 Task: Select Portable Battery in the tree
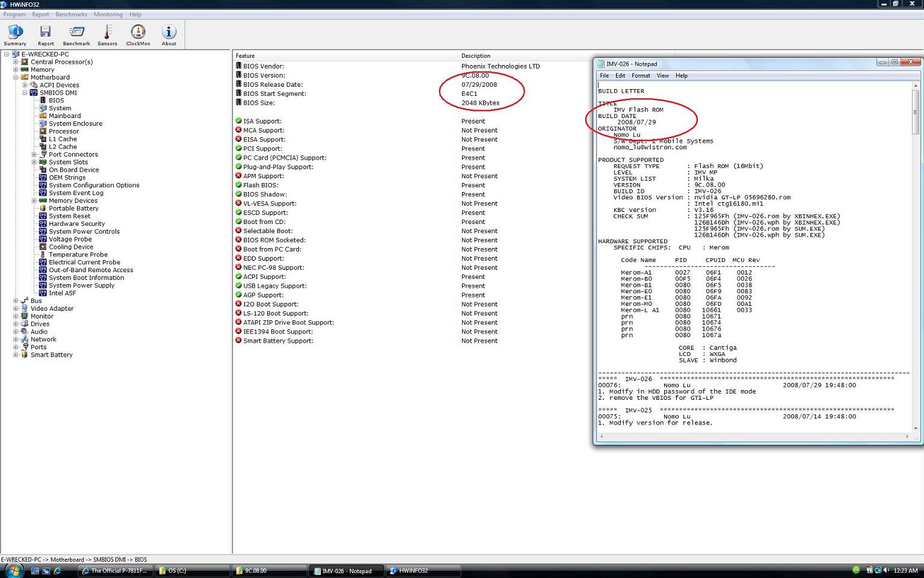click(x=73, y=208)
